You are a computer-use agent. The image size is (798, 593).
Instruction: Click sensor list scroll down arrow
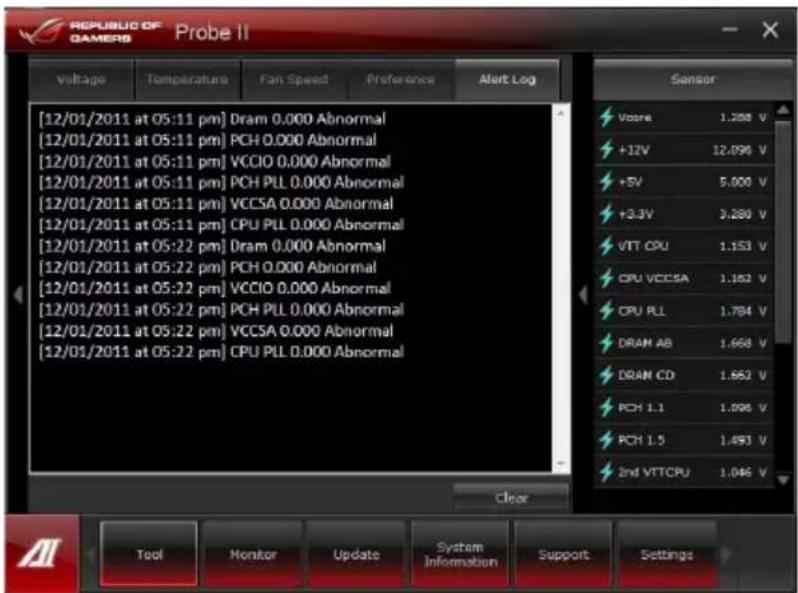pyautogui.click(x=783, y=479)
